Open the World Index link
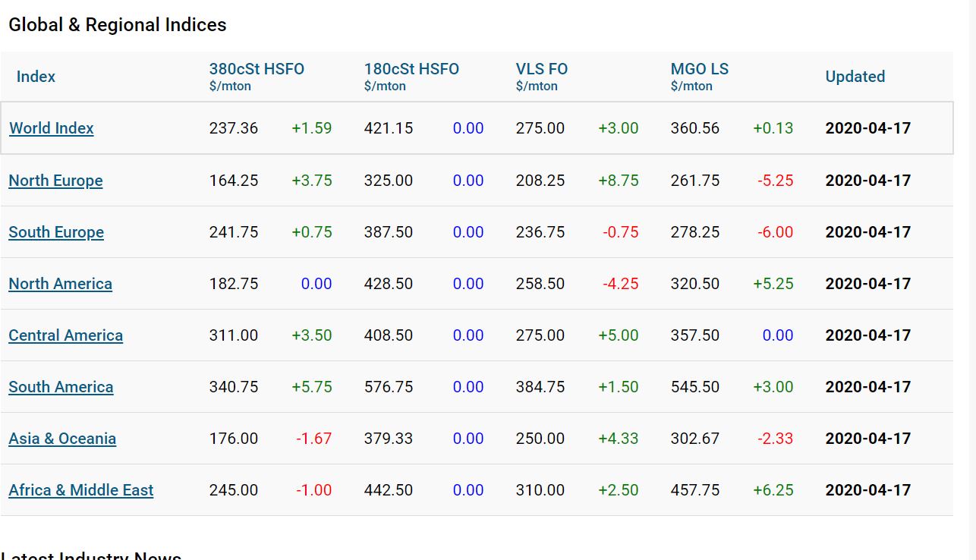976x560 pixels. point(52,128)
